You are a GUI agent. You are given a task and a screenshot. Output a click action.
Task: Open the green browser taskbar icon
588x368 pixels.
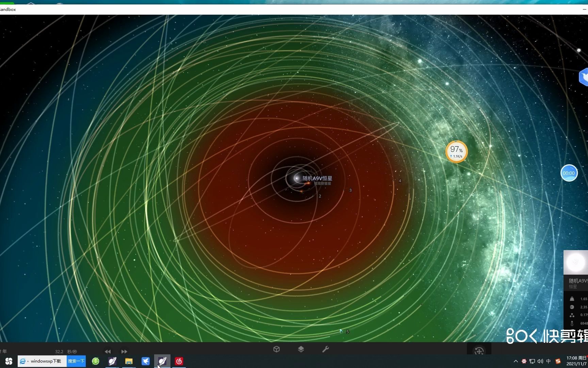click(x=96, y=361)
